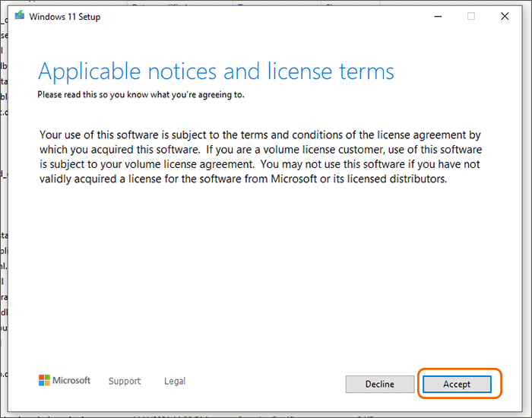This screenshot has width=532, height=418.
Task: Click the license agreement paragraph text
Action: 261,157
